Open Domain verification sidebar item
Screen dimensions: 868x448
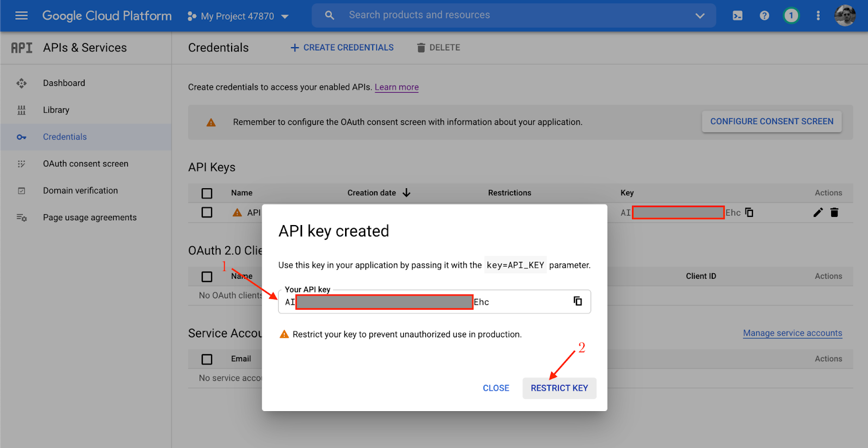(x=80, y=190)
